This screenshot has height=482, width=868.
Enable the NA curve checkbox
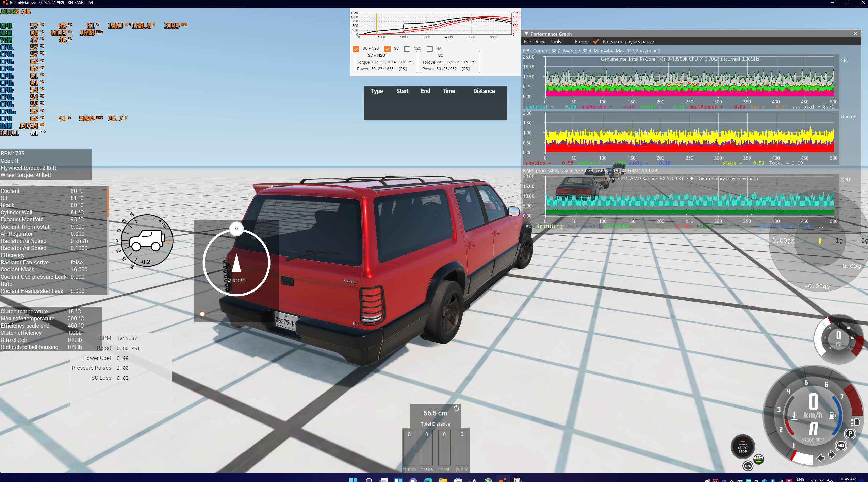point(430,49)
